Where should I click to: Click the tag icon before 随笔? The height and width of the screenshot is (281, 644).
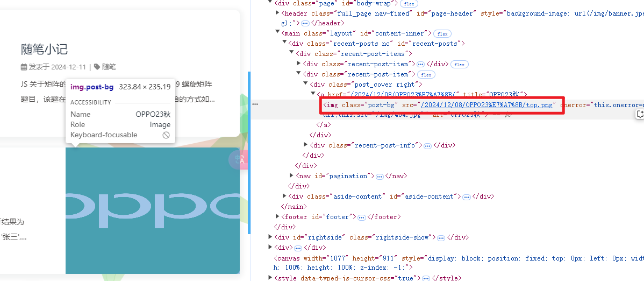[97, 67]
